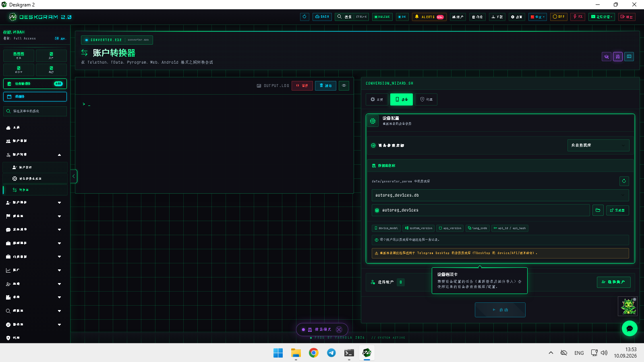Click the red pause button beside OUTPUT.LOG
The height and width of the screenshot is (362, 644).
point(302,86)
